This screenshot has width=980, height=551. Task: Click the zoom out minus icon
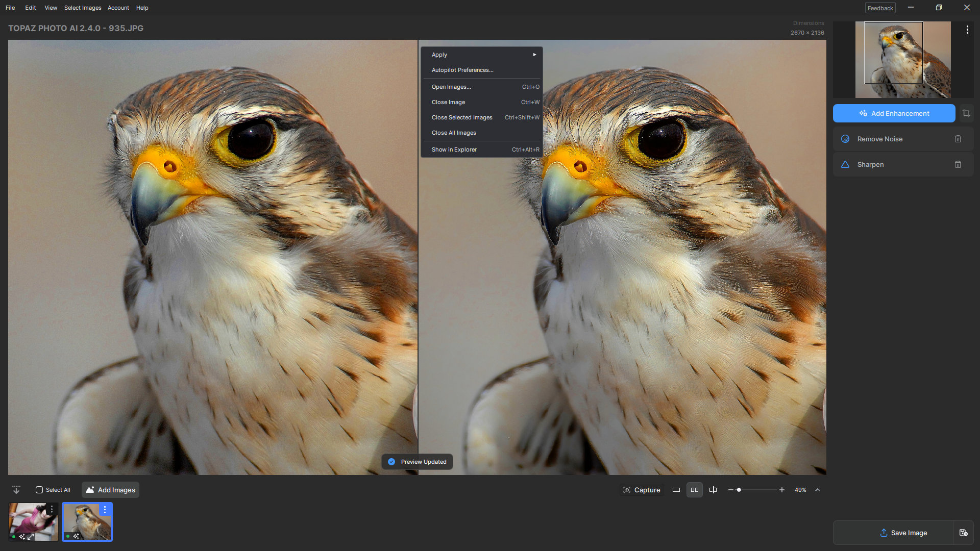tap(730, 490)
